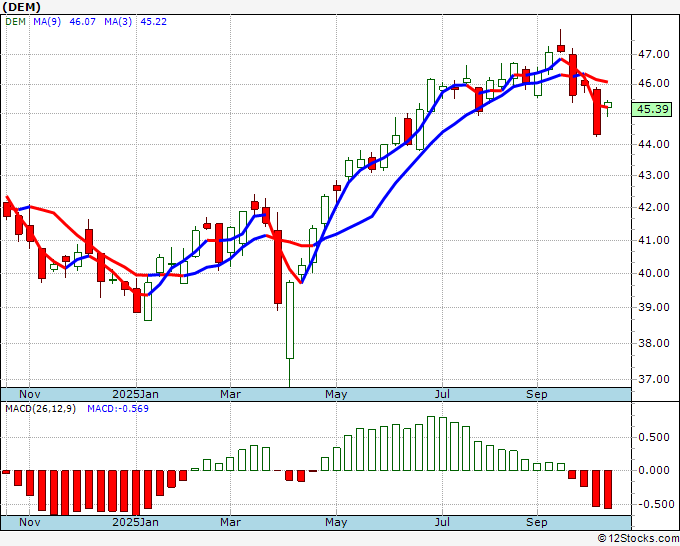Click the current price tag 45.39
This screenshot has height=546, width=680.
point(653,109)
